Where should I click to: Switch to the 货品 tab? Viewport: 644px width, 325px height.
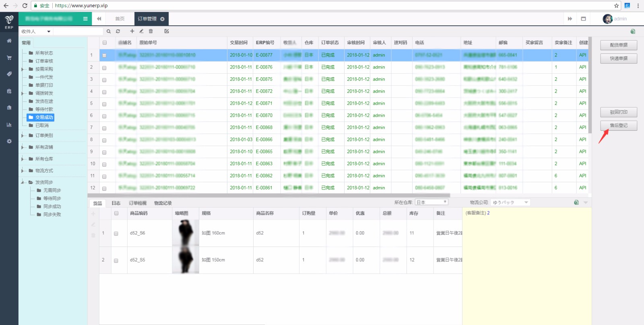coord(97,203)
